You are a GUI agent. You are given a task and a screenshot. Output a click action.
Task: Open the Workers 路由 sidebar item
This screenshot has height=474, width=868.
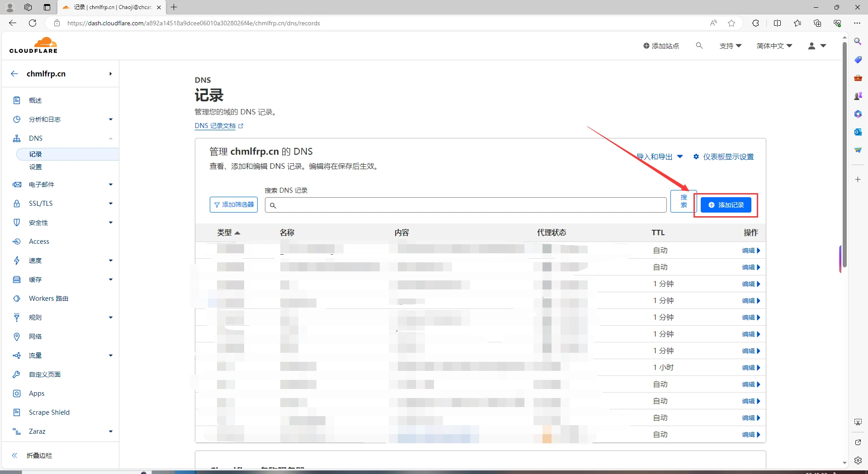coord(48,299)
